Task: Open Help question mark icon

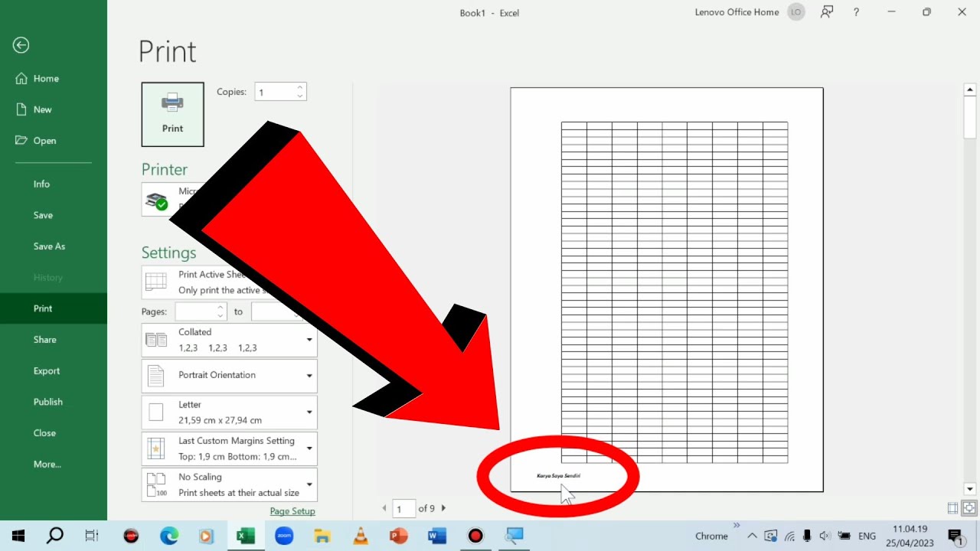Action: (856, 12)
